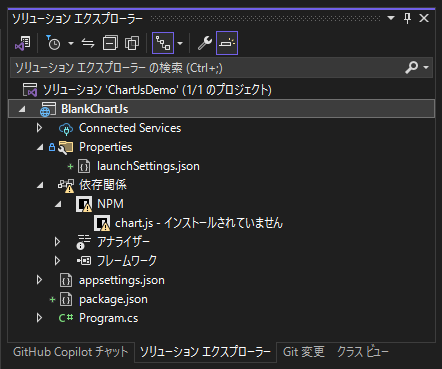Click the chart.js package warning icon

(102, 223)
